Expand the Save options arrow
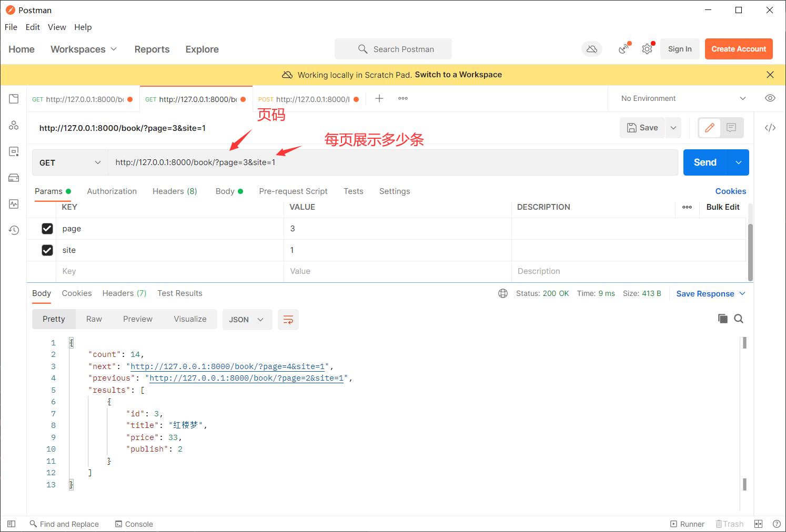The height and width of the screenshot is (532, 786). tap(673, 128)
